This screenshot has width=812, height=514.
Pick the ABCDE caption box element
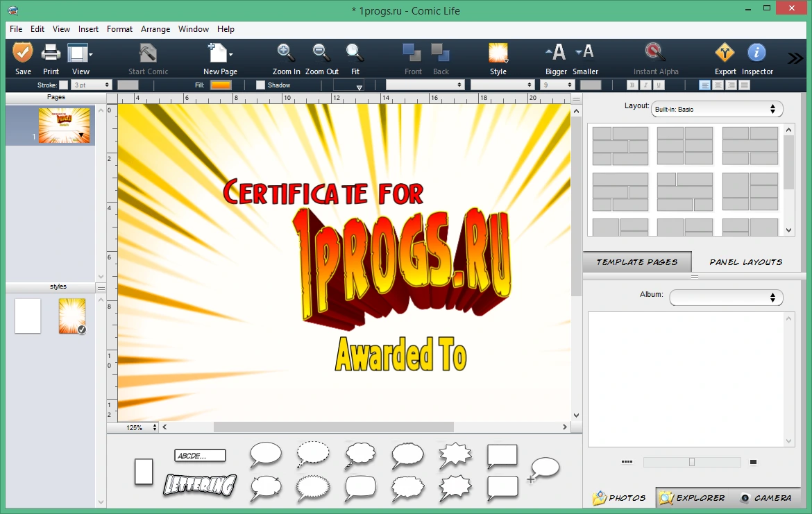click(x=200, y=456)
